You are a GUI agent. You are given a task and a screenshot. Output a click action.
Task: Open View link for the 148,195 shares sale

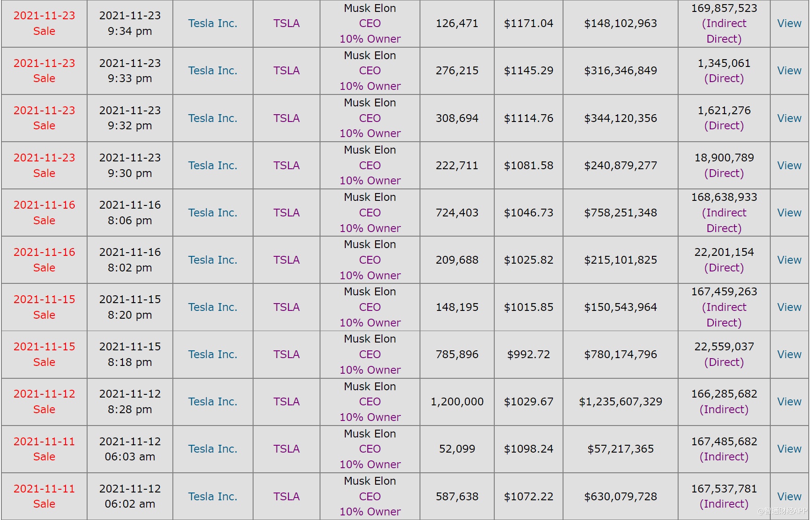(x=789, y=307)
